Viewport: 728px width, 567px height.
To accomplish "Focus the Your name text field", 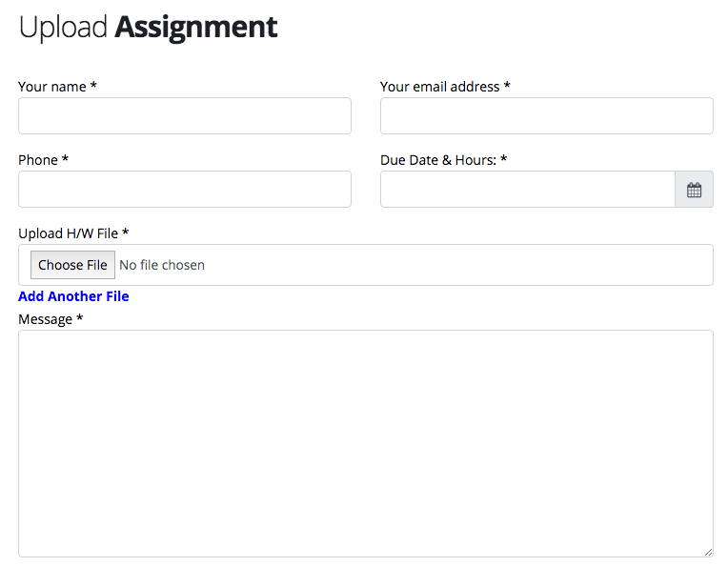I will (185, 115).
